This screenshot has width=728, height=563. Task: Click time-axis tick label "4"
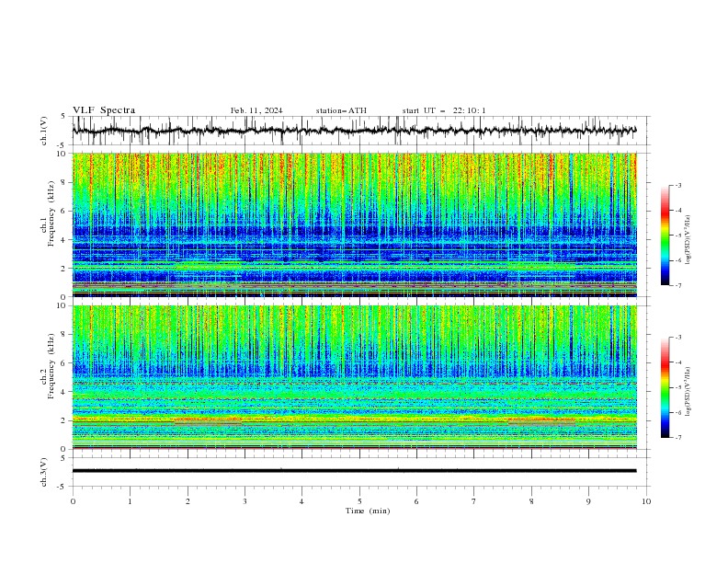coord(301,501)
